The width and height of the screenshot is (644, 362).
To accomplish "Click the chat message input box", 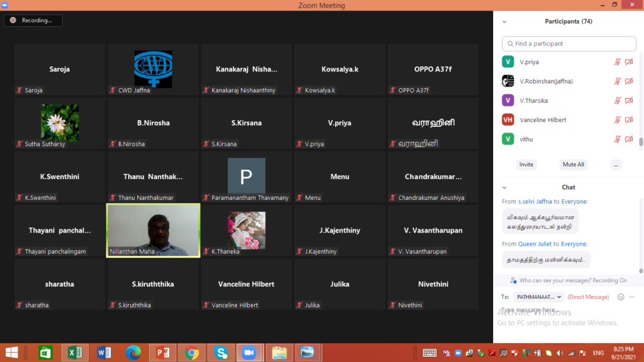I will click(569, 310).
